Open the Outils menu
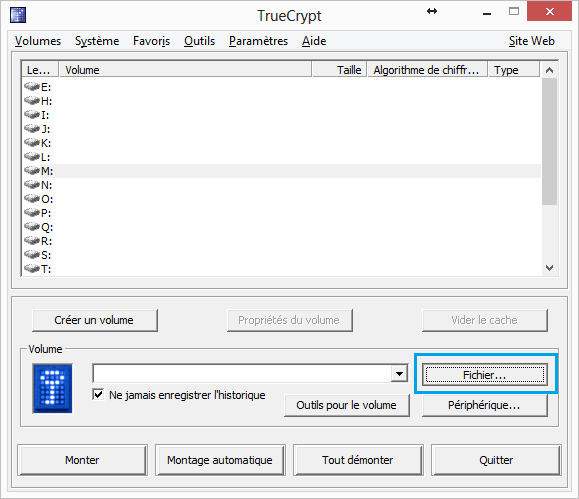579x499 pixels. [199, 41]
